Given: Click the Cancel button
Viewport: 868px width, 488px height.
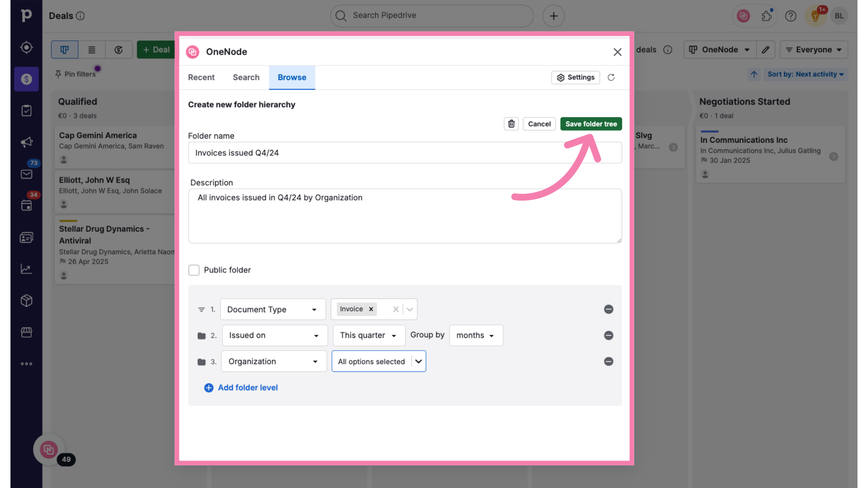Looking at the screenshot, I should (x=539, y=123).
